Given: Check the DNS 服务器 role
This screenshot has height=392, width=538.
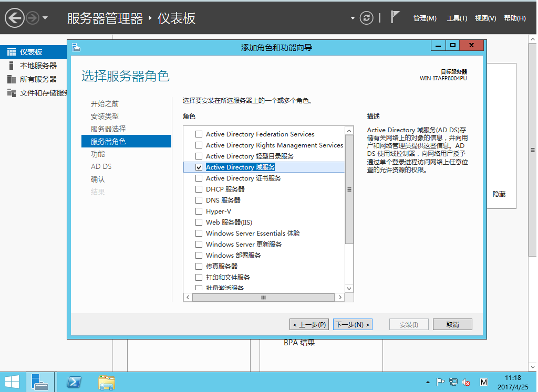Looking at the screenshot, I should tap(199, 200).
